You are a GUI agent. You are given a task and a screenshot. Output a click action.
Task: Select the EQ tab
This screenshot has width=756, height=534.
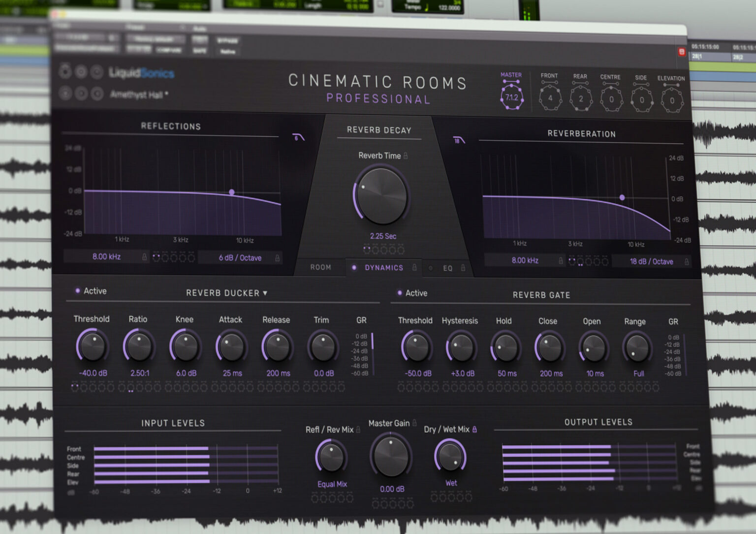pos(447,268)
